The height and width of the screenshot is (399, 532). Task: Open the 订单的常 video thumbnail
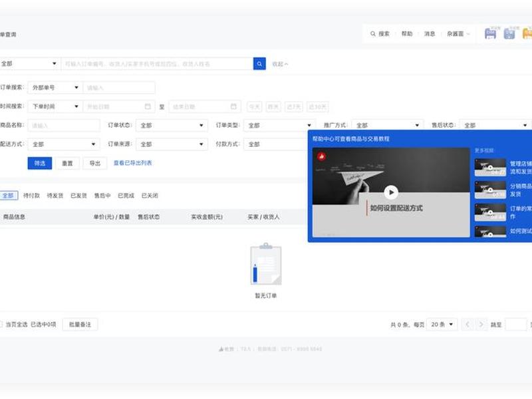click(490, 212)
